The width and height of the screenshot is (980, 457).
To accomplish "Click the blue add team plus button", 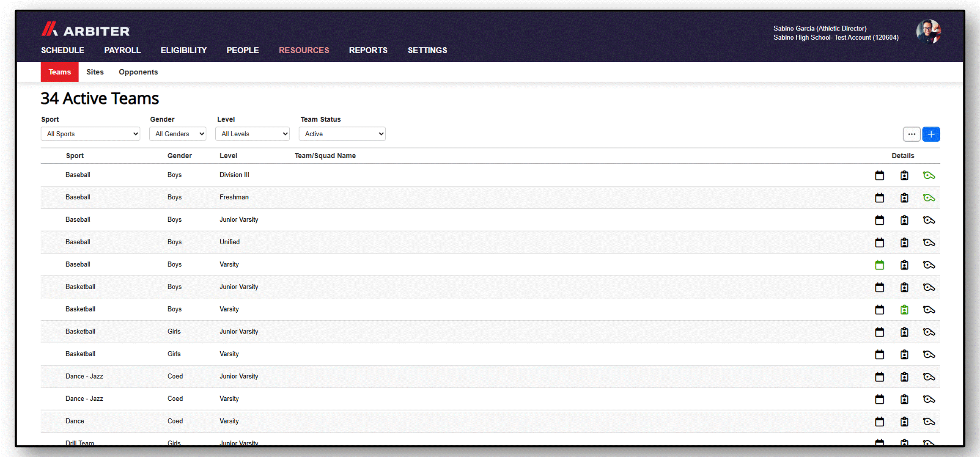I will (931, 134).
